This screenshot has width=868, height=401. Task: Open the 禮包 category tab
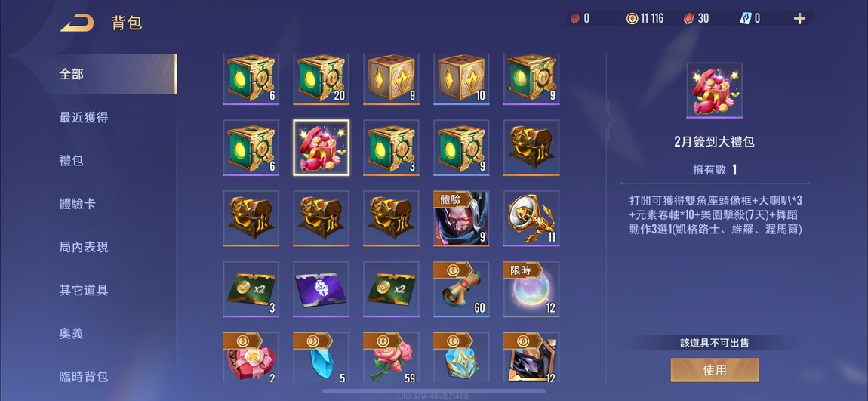coord(72,161)
